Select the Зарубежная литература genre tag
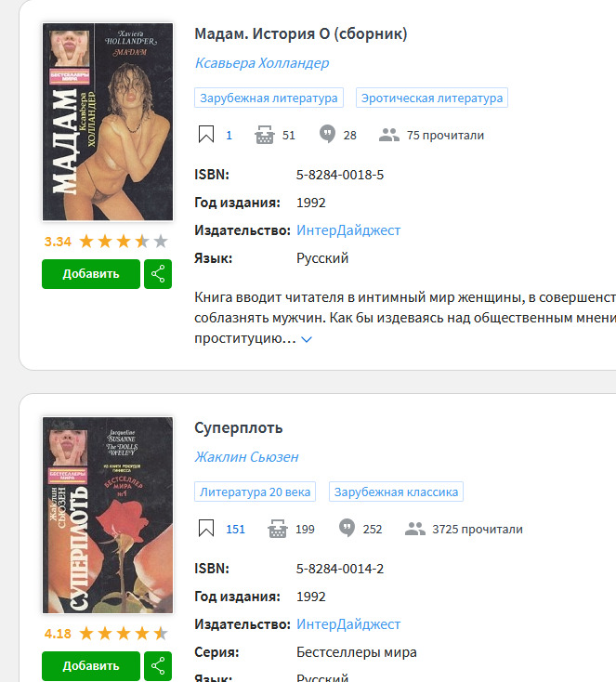 (269, 98)
